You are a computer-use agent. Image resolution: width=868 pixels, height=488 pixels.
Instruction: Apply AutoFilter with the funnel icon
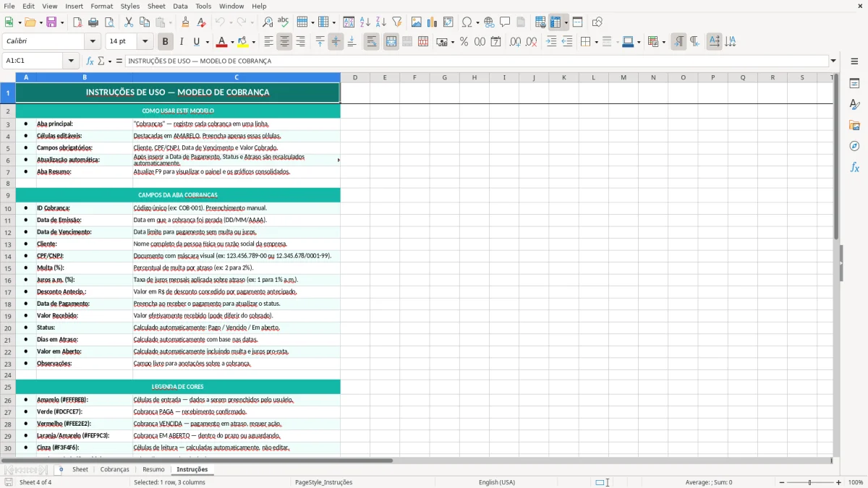(396, 22)
